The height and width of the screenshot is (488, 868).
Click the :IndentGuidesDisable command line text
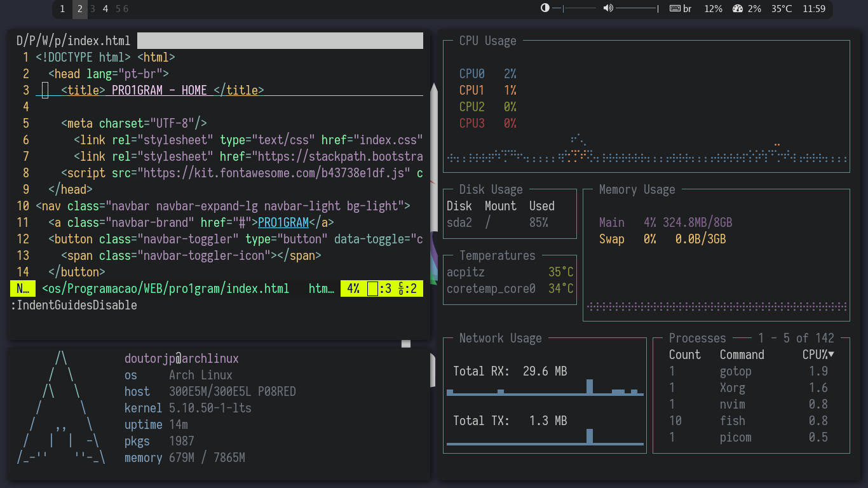pyautogui.click(x=74, y=305)
